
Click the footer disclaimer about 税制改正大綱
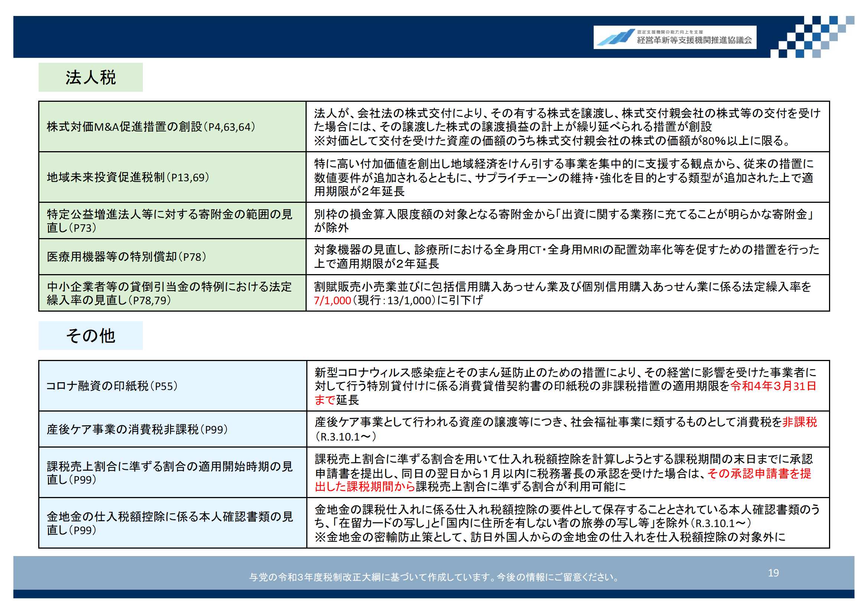(x=434, y=577)
